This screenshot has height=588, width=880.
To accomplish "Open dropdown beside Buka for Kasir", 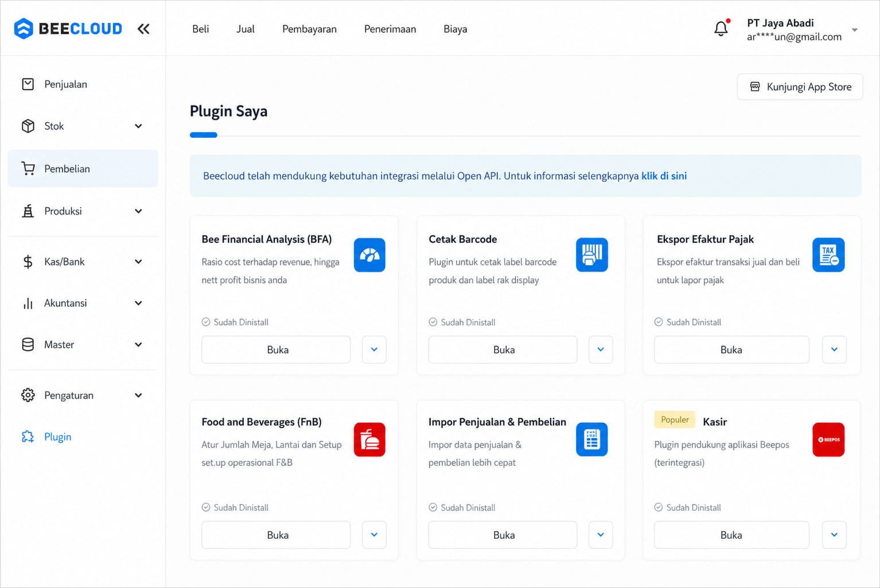I will pos(834,535).
